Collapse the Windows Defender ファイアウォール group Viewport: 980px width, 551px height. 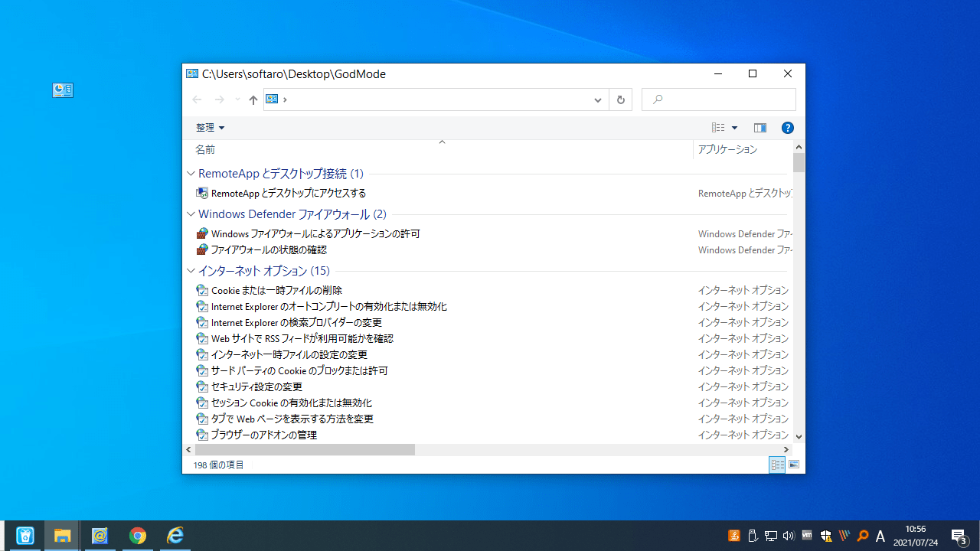pyautogui.click(x=191, y=214)
